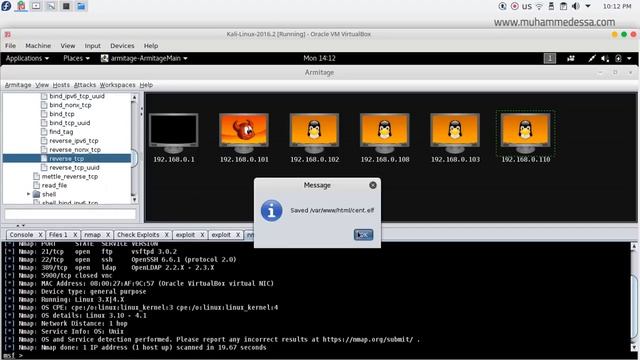Open the screenshot tool in host bar

click(36, 6)
